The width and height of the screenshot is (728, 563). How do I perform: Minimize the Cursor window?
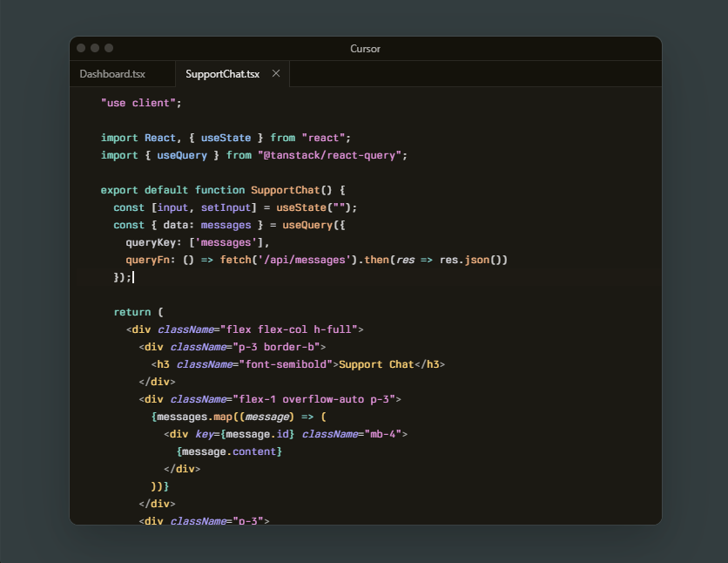point(95,48)
